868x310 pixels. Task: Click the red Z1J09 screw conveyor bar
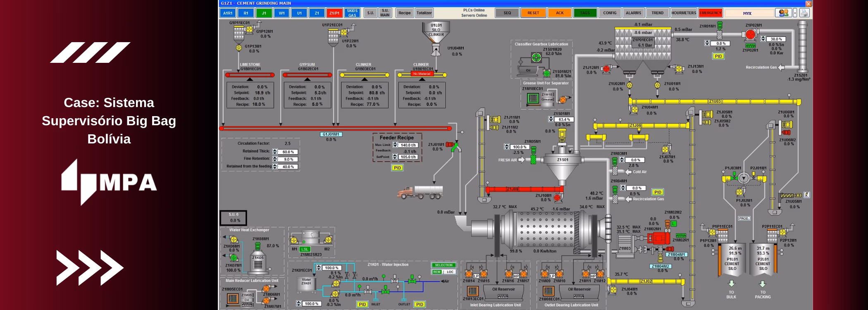coord(525,189)
